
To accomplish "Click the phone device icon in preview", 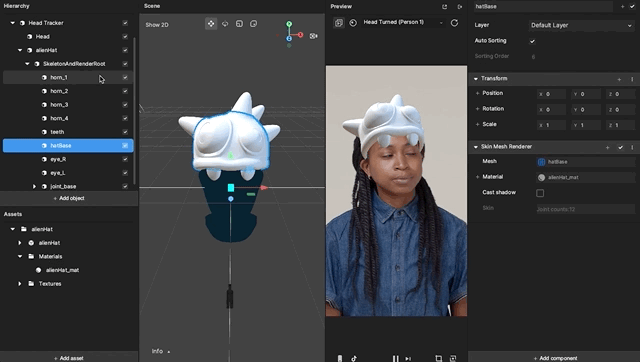I will click(x=340, y=358).
